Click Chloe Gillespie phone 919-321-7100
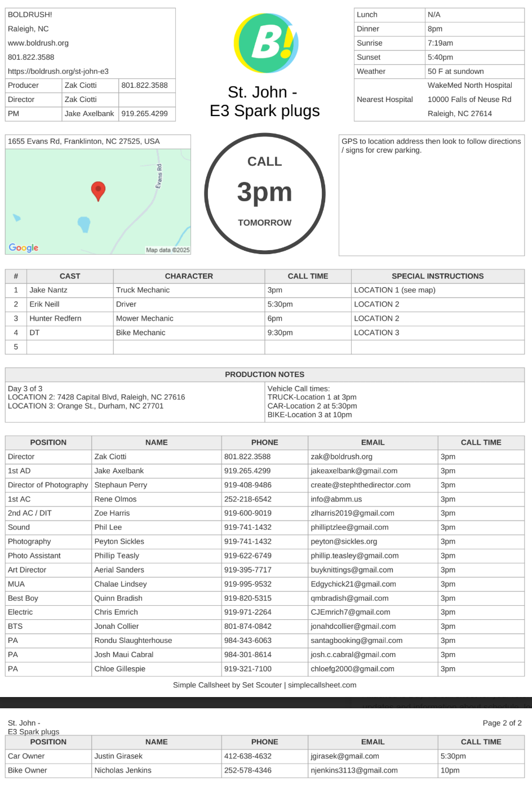Screen dimensions: 532x790 tap(248, 669)
